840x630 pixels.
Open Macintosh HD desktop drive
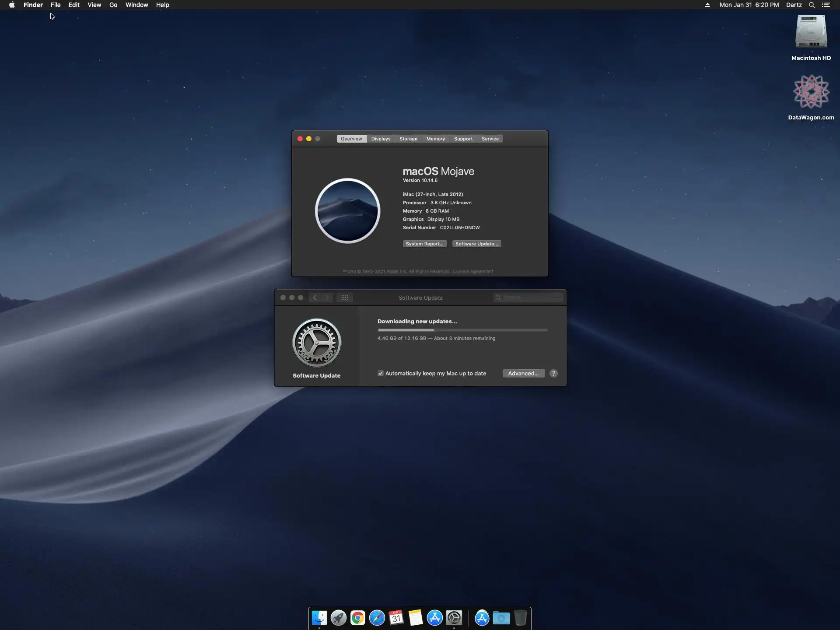811,32
